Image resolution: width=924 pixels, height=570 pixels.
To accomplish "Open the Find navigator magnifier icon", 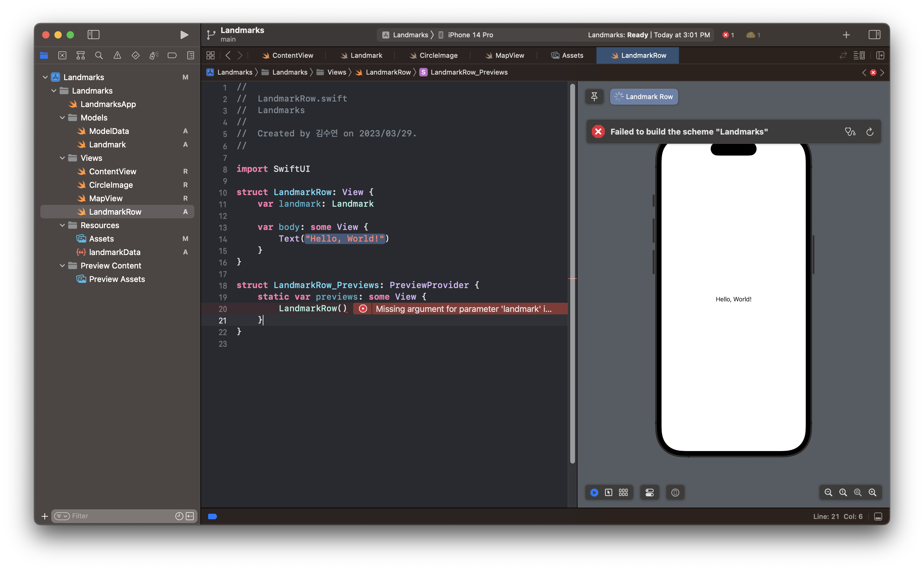I will (x=99, y=55).
